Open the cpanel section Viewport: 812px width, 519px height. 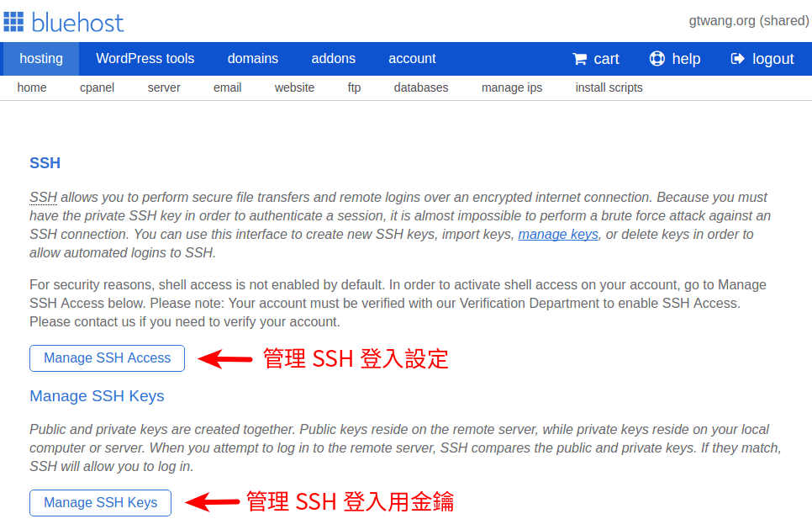click(x=97, y=87)
